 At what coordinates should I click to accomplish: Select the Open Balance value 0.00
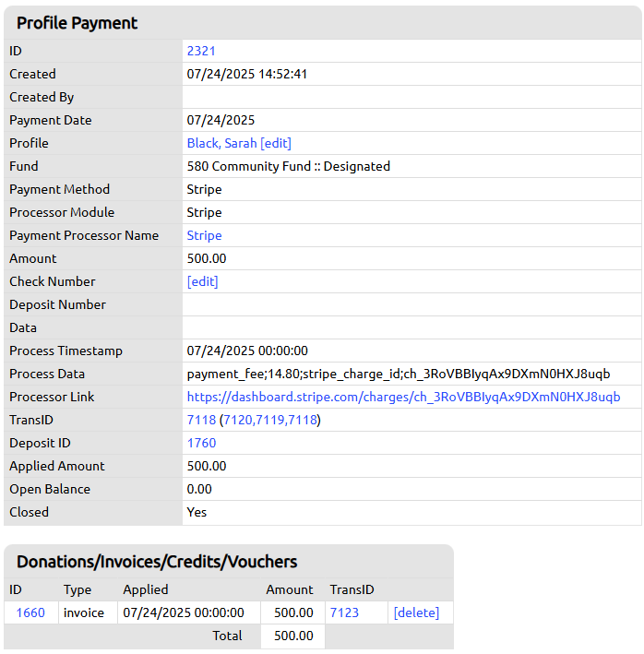(199, 489)
